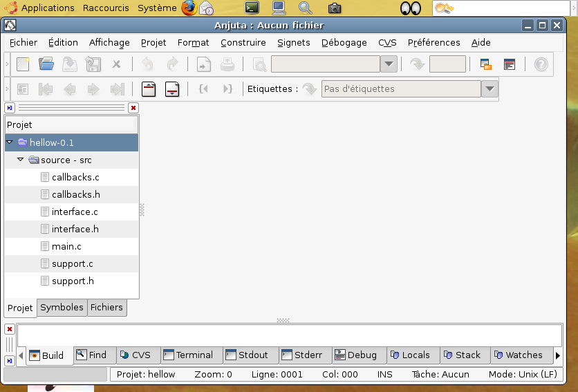
Task: Click the block end brace icon
Action: (x=227, y=89)
